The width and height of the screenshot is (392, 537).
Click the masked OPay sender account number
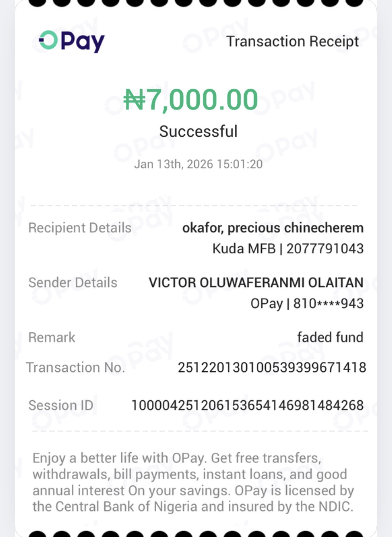(x=307, y=303)
